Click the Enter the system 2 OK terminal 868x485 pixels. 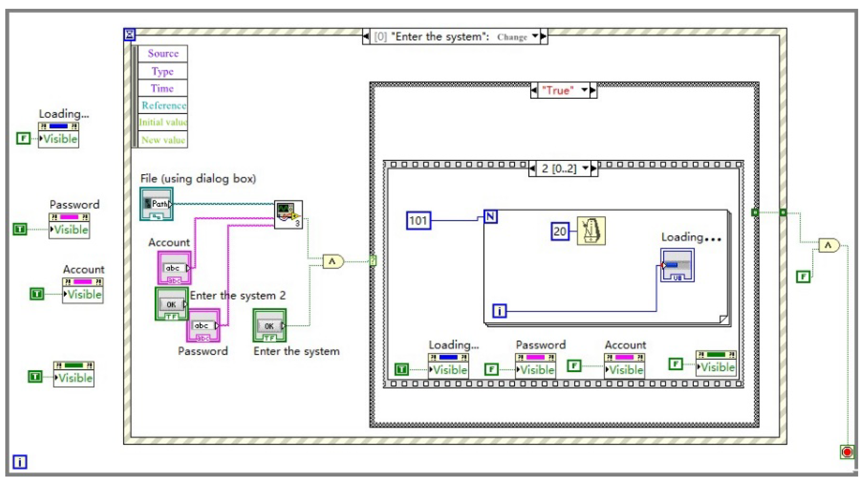point(171,304)
